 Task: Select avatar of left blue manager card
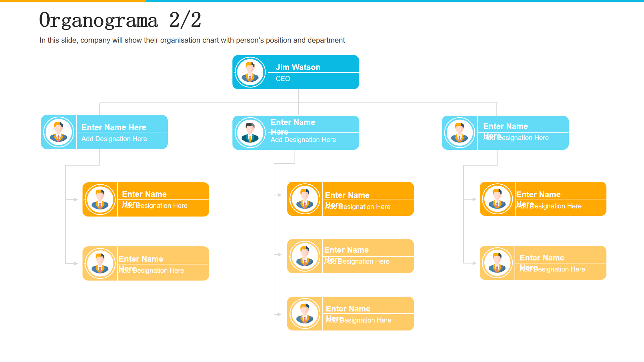(x=59, y=132)
